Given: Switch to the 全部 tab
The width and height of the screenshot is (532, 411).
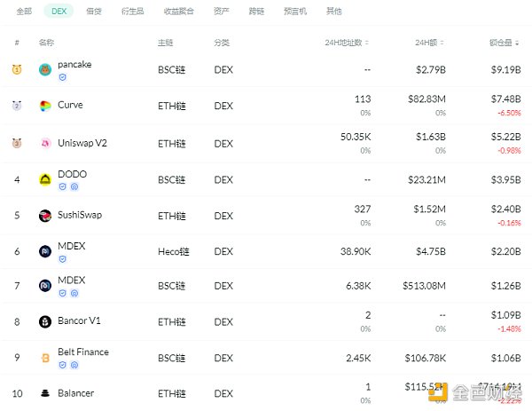Looking at the screenshot, I should coord(24,12).
